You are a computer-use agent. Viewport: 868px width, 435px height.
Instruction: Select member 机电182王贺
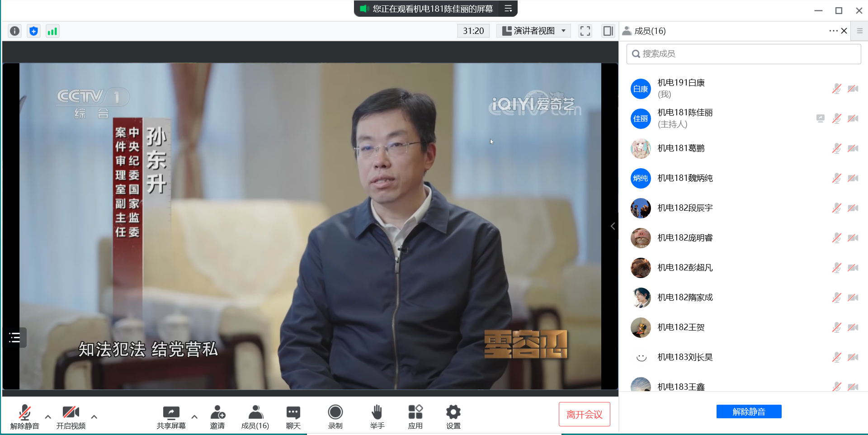(744, 327)
